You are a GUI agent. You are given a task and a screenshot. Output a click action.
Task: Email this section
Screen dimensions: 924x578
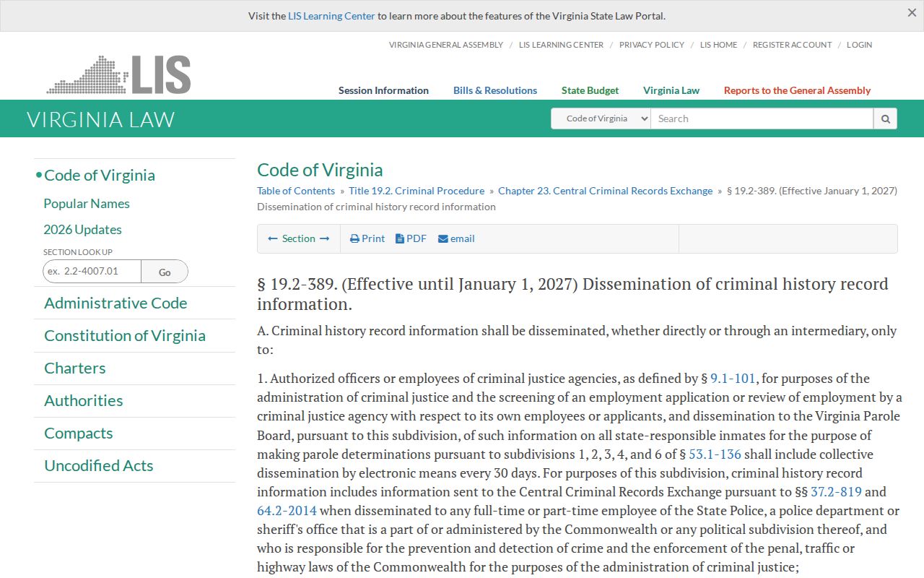click(456, 238)
